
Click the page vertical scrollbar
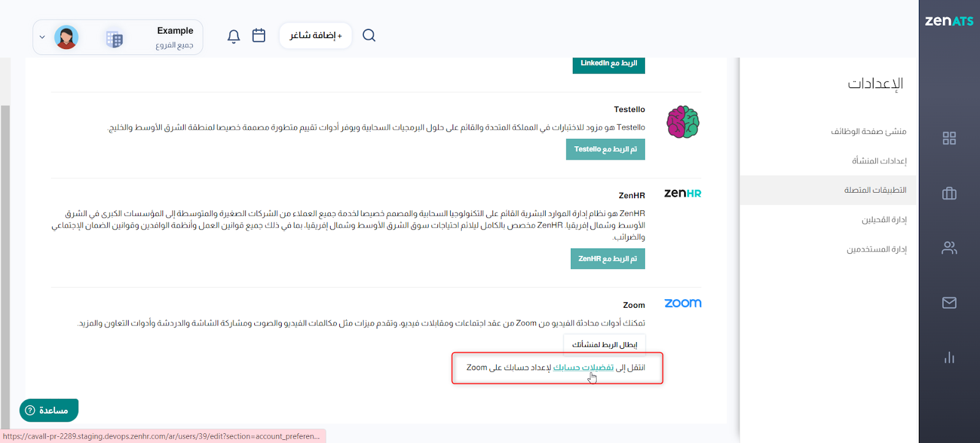(x=6, y=266)
